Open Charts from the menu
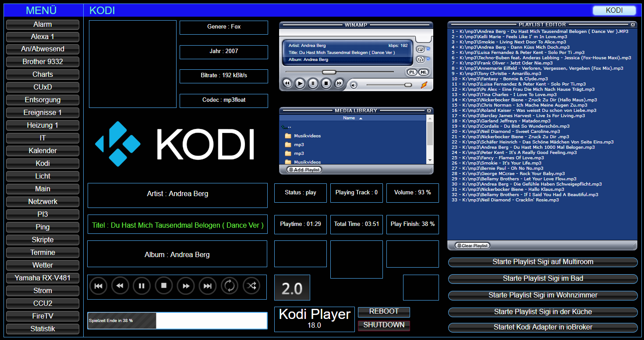 [42, 75]
